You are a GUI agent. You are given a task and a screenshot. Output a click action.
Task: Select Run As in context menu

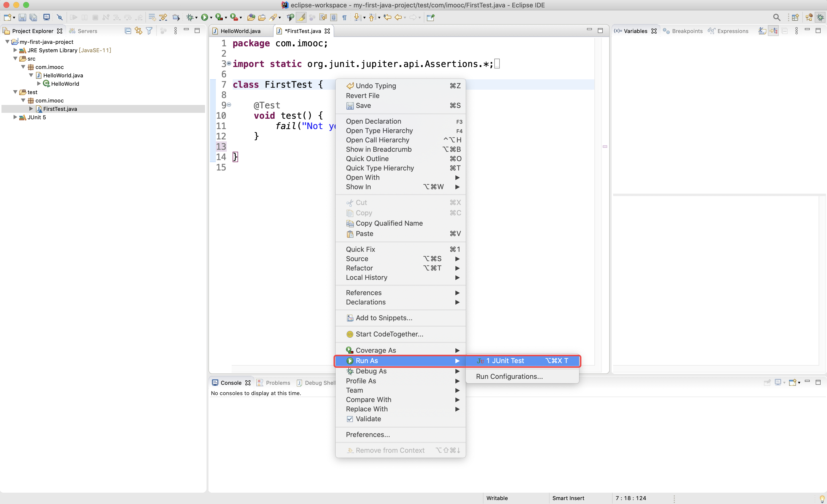(400, 361)
